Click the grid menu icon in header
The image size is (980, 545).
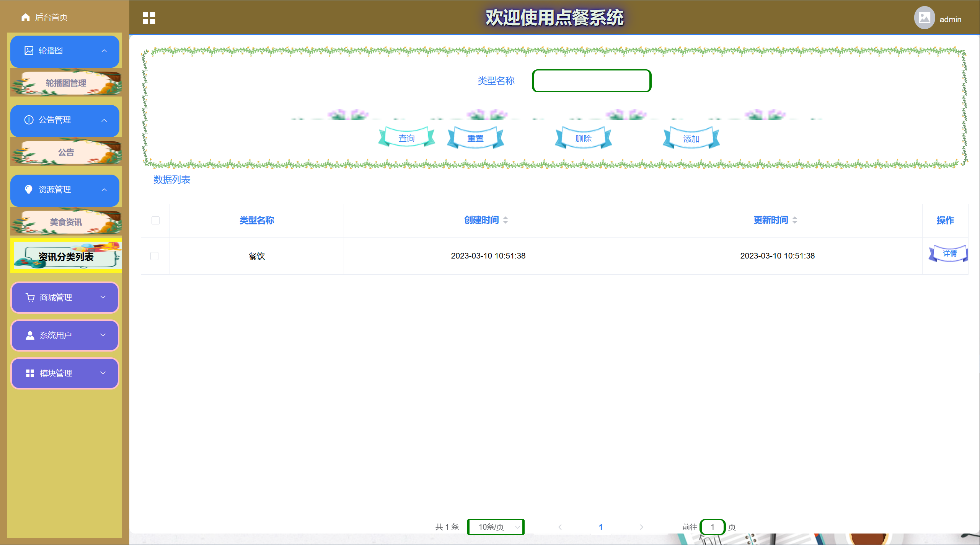click(x=149, y=18)
